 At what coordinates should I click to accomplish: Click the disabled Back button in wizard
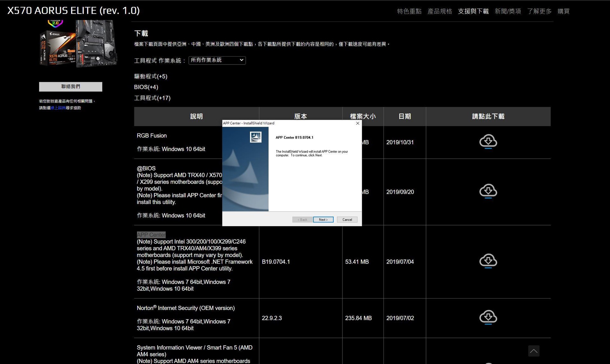(x=302, y=219)
